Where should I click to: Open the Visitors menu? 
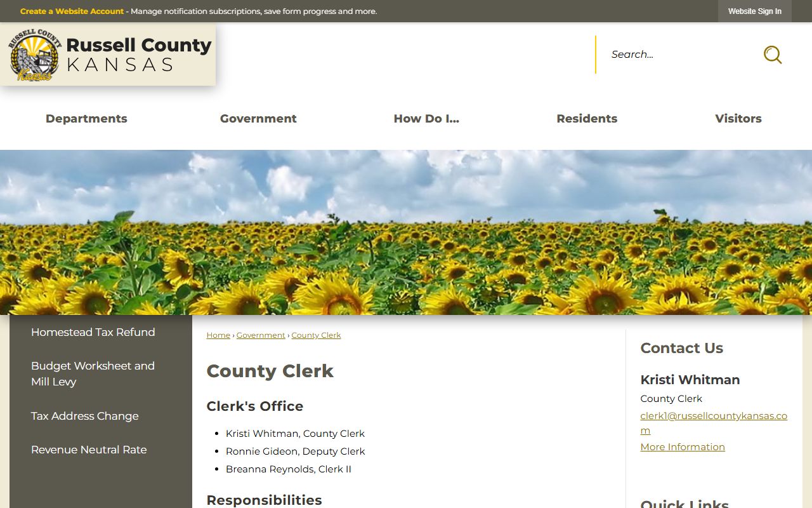(x=738, y=119)
